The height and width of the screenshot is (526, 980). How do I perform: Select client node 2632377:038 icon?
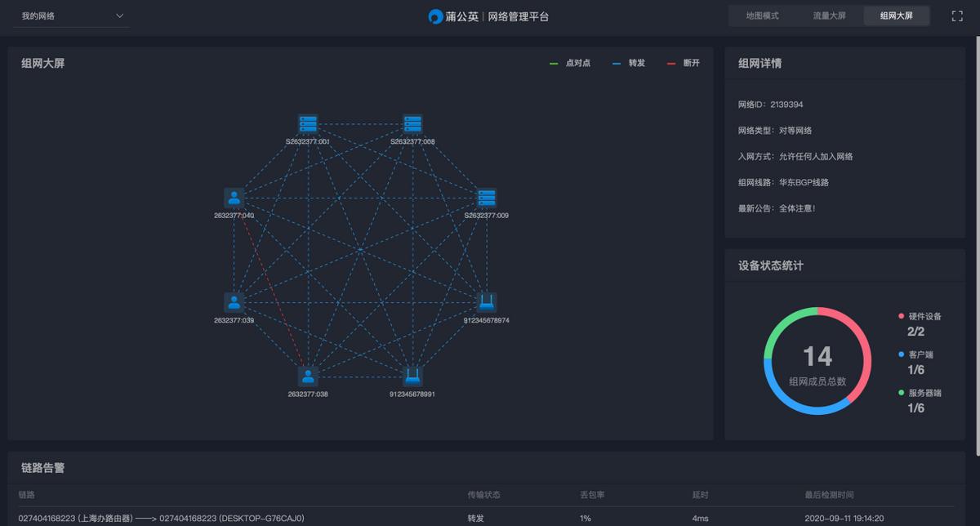308,377
